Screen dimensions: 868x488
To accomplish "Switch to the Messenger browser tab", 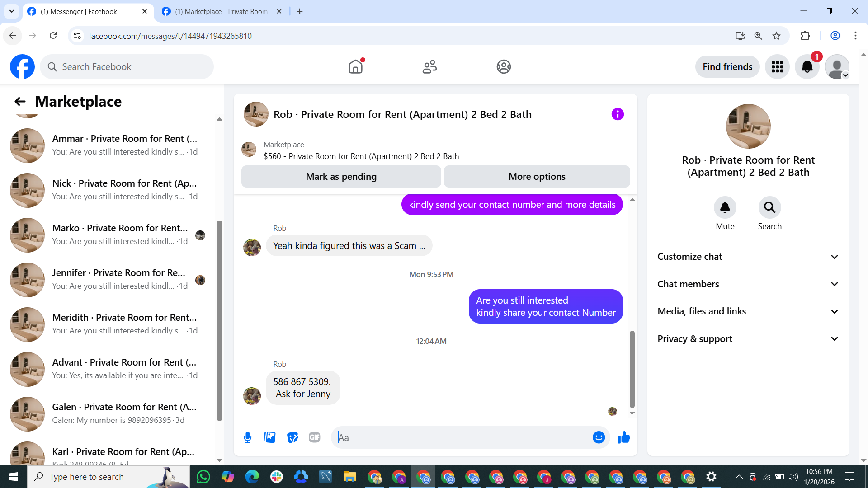I will (x=87, y=12).
